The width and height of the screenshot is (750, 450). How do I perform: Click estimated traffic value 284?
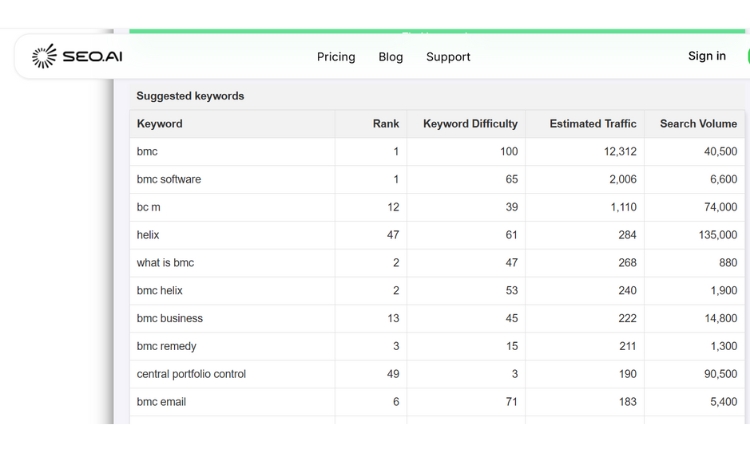coord(627,235)
